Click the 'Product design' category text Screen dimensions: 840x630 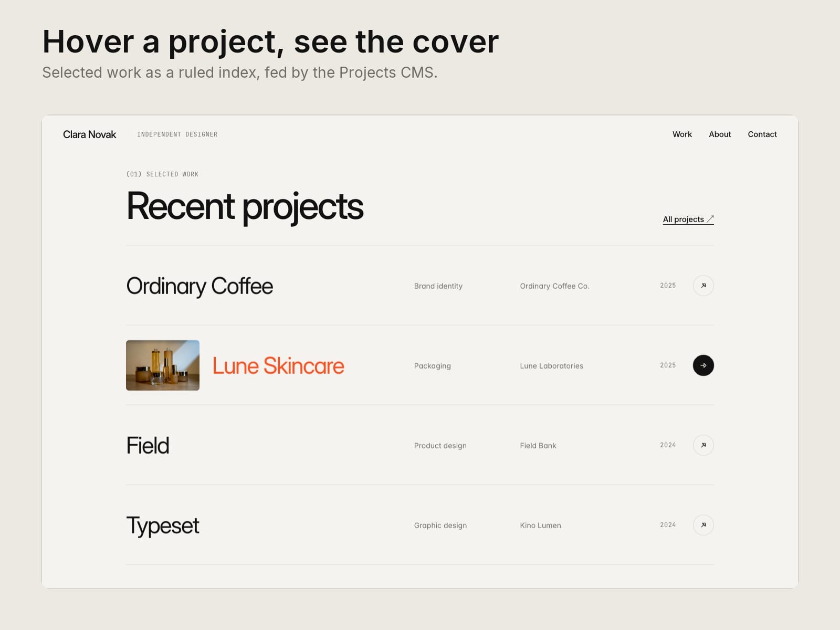point(440,446)
